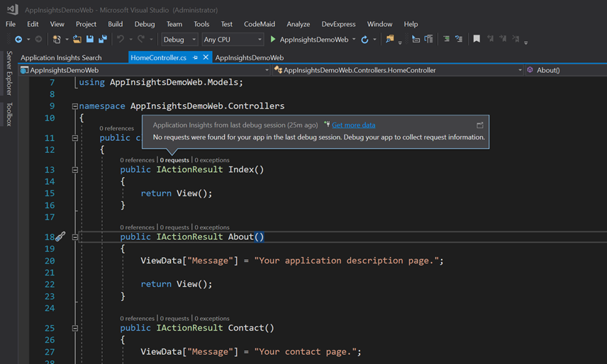Viewport: 607px width, 364px height.
Task: Open the standard toolbar overflow after Find in Files
Action: [400, 43]
